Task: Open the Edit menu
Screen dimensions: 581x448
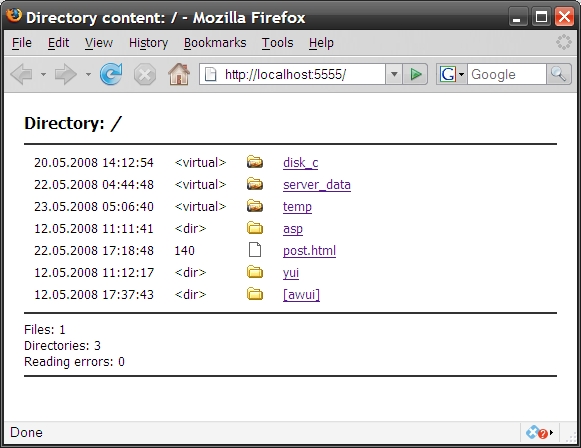Action: [x=58, y=43]
